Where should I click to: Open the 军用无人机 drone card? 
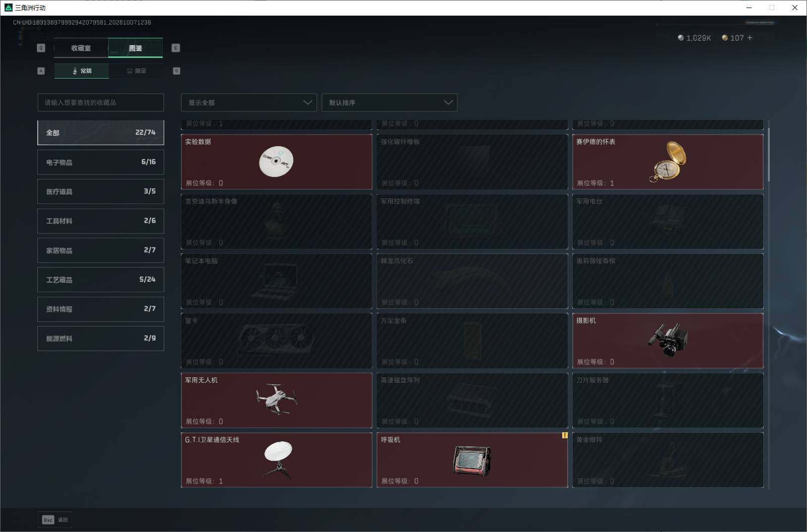pos(277,400)
